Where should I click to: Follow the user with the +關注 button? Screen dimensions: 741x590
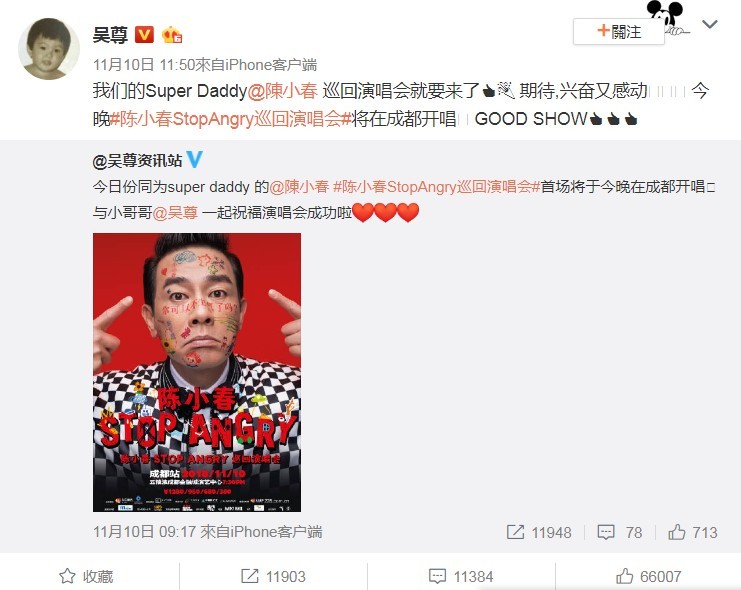619,32
